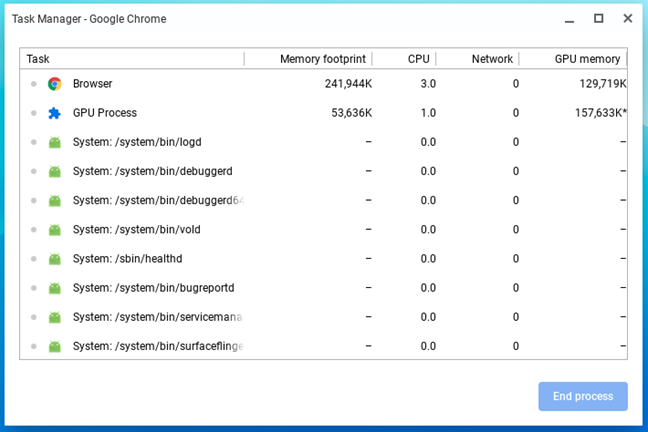Click the Network value 0 in Browser row
The image size is (648, 432).
(516, 84)
